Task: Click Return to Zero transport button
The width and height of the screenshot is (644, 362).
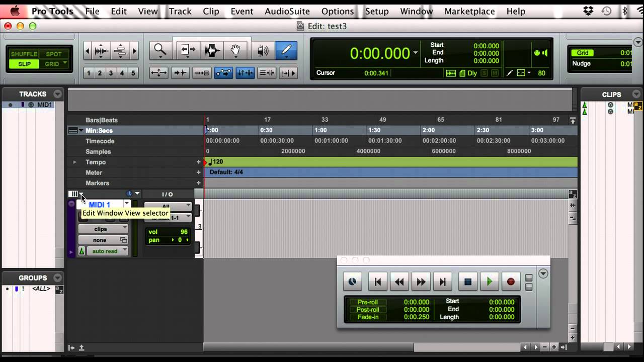Action: click(x=378, y=282)
